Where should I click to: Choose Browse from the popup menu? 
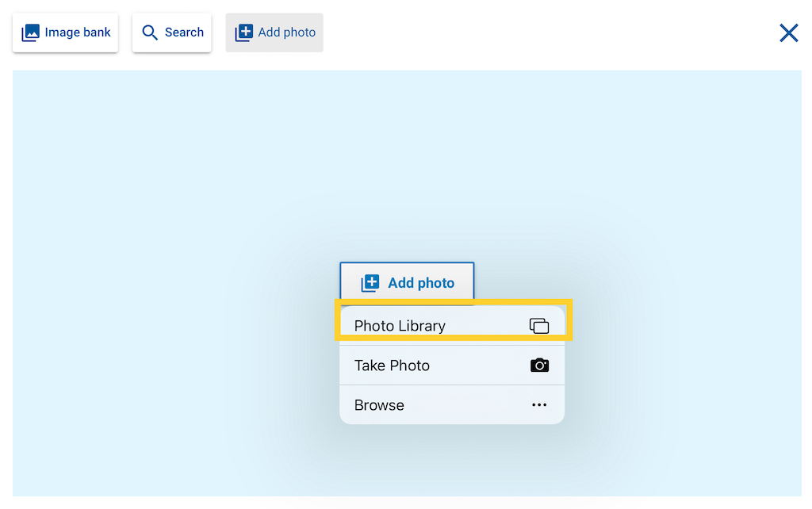click(x=451, y=405)
